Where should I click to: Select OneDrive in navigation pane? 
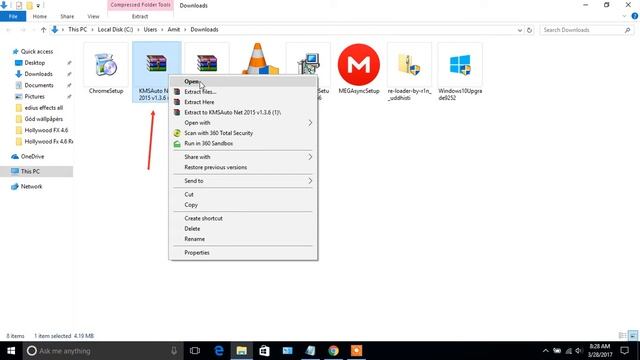coord(32,157)
